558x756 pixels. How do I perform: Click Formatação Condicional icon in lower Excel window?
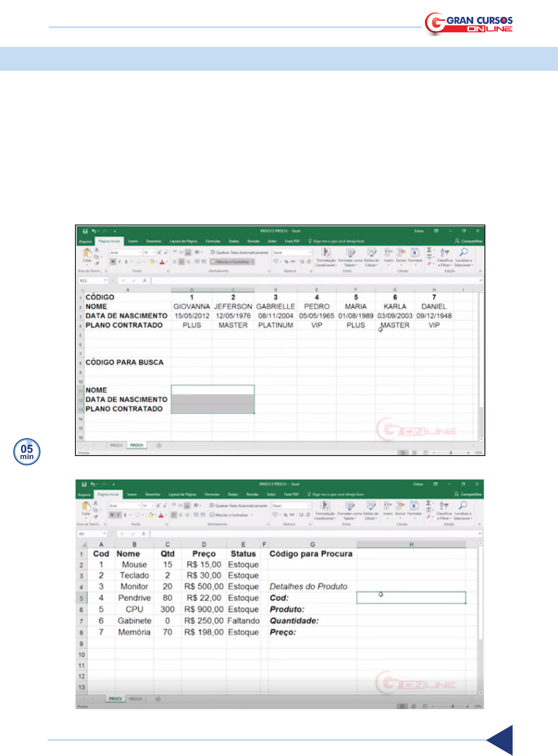[325, 507]
